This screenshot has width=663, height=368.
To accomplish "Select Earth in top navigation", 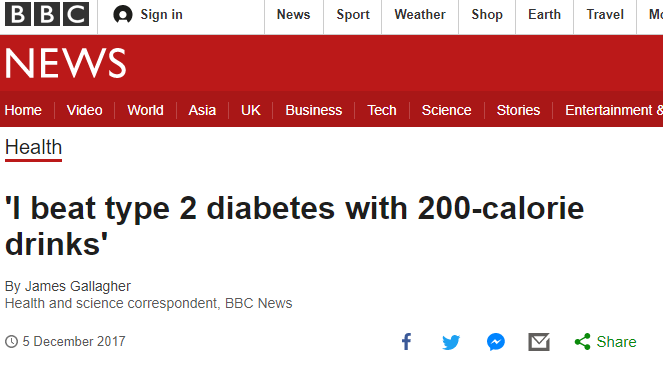I will pyautogui.click(x=544, y=14).
